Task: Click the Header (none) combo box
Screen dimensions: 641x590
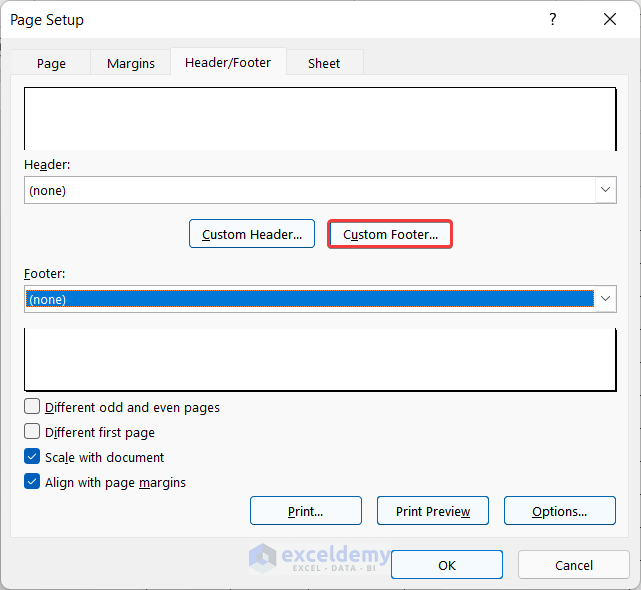Action: pyautogui.click(x=310, y=190)
